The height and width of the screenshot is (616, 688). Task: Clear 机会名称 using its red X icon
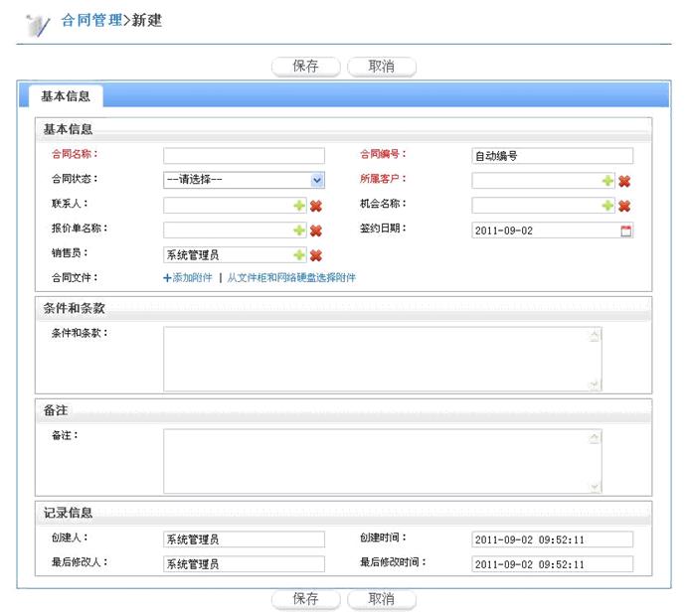(624, 206)
